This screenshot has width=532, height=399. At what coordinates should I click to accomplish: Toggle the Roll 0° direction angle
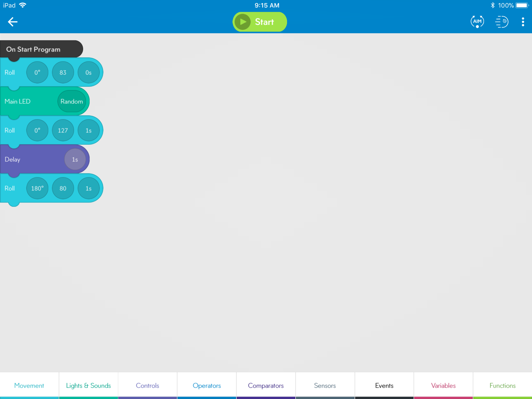click(37, 72)
